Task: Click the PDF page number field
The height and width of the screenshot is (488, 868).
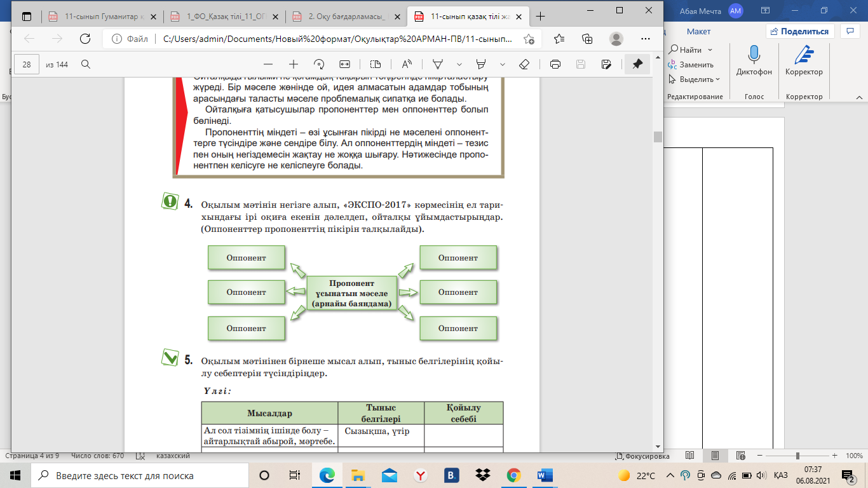Action: (x=27, y=64)
